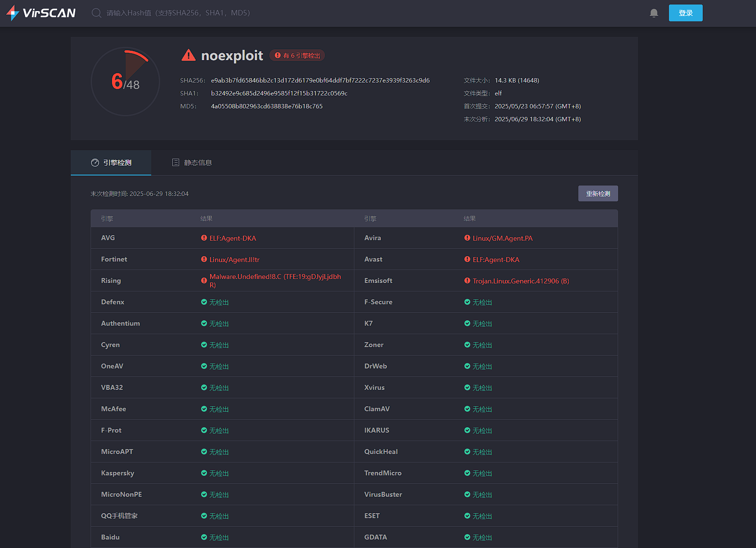Click the Avira detection alert icon
Screen dimensions: 756x548
click(x=467, y=238)
